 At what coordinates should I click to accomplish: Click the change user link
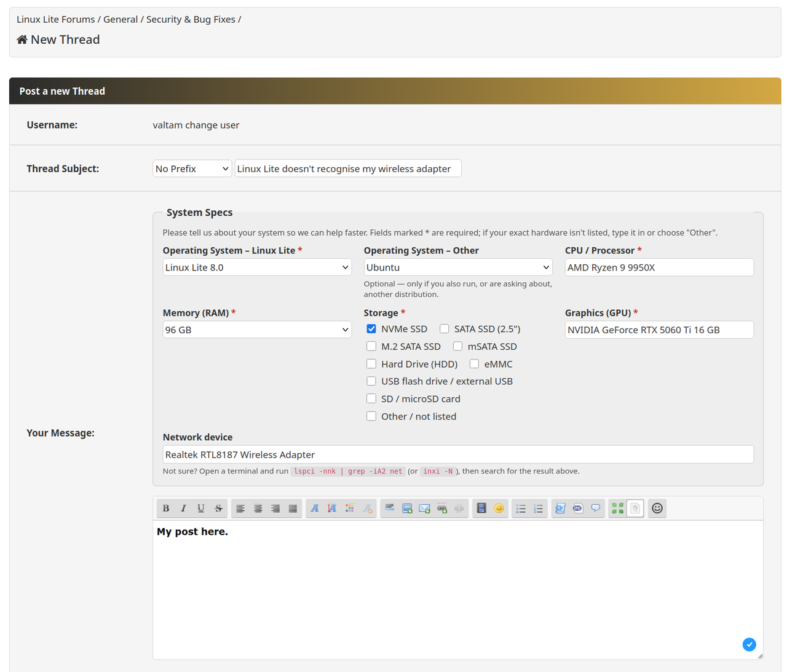coord(212,125)
